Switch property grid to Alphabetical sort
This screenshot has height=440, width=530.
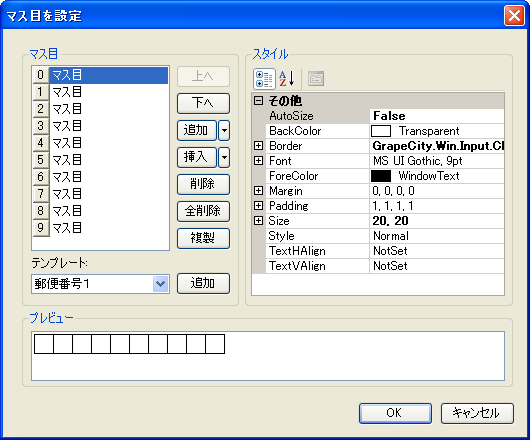click(287, 79)
